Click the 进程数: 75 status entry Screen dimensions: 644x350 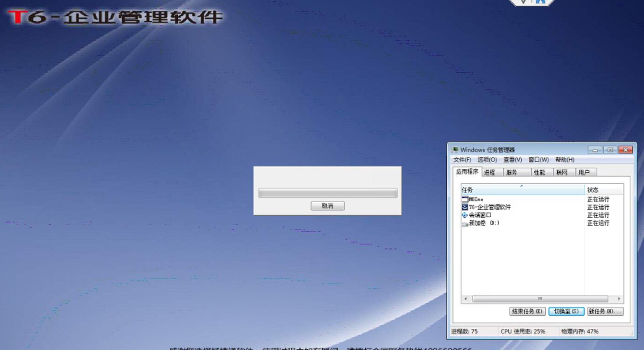pos(465,331)
